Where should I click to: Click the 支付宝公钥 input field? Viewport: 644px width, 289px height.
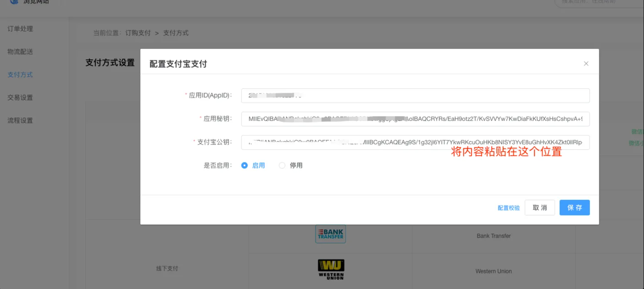coord(415,142)
